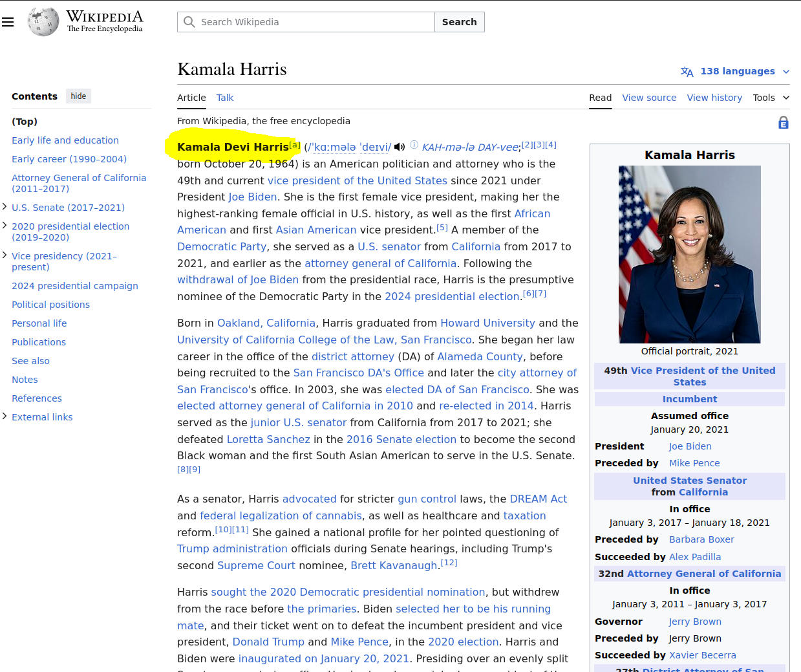Expand 2020 presidential election contents section

[5, 226]
